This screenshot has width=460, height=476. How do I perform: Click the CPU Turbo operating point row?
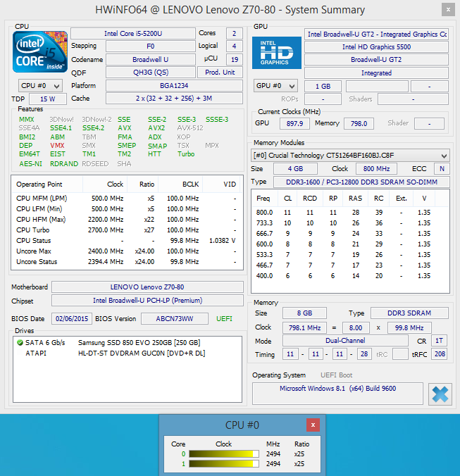(x=127, y=230)
